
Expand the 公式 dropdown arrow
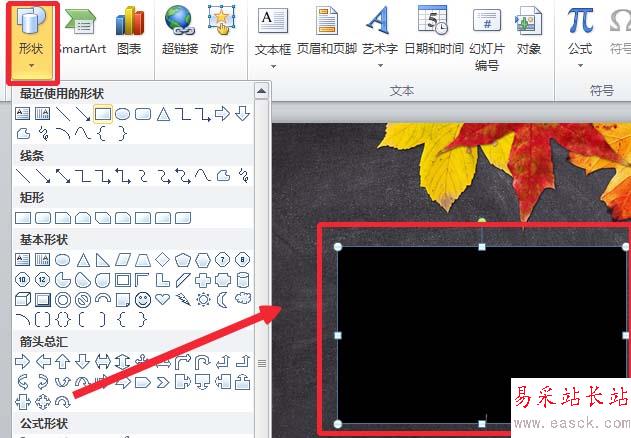coord(580,66)
